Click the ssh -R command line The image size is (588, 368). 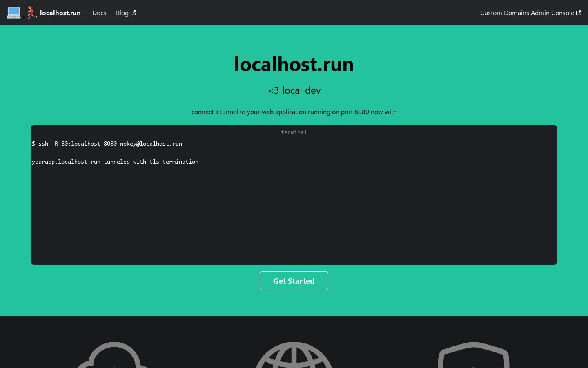tap(107, 144)
